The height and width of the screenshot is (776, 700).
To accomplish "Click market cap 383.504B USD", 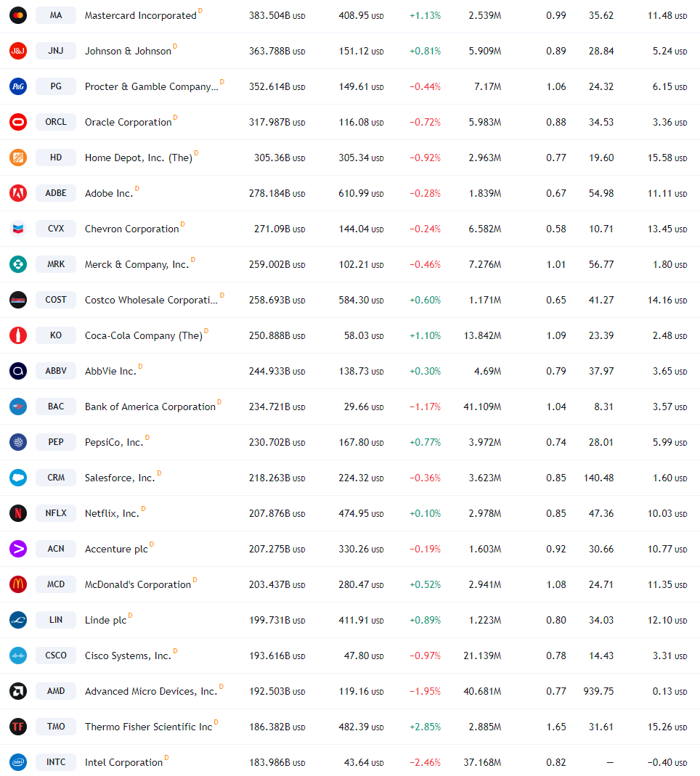I will tap(277, 16).
